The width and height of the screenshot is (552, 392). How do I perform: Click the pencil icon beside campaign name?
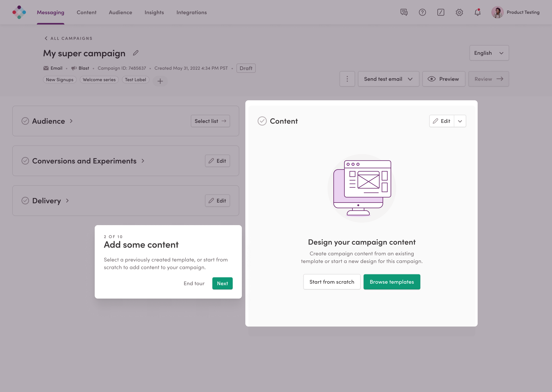tap(136, 53)
